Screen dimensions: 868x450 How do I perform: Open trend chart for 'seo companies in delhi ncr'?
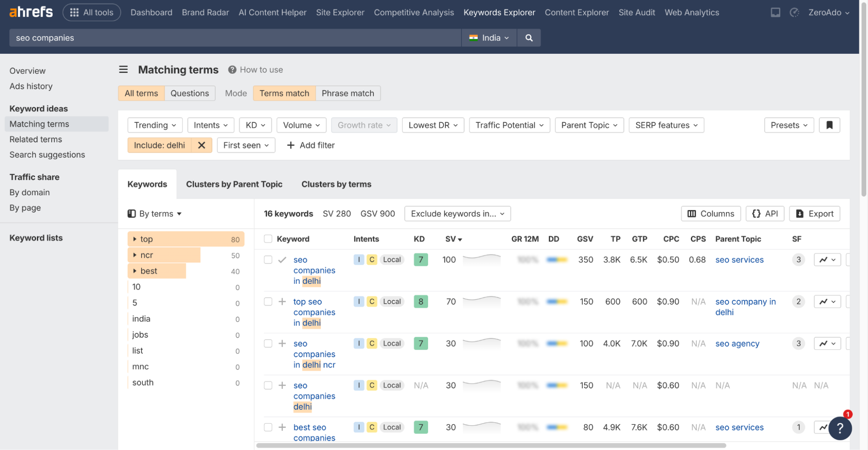tap(827, 344)
